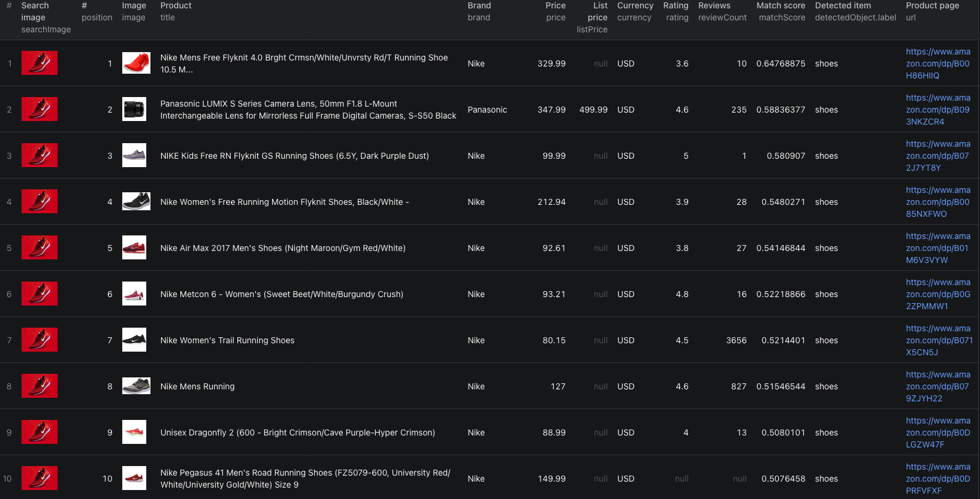Select the Nike Women's Free Running Motion title
This screenshot has width=980, height=499.
(x=285, y=202)
